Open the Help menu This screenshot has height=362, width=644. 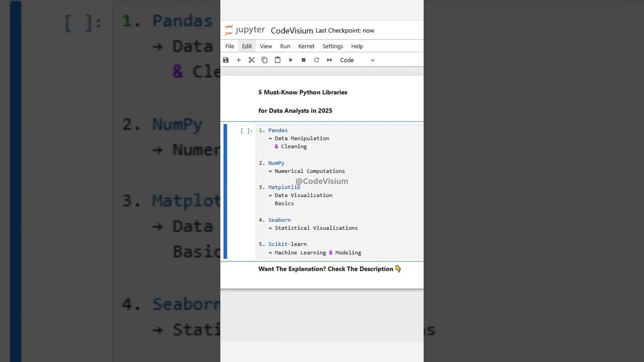(x=357, y=46)
